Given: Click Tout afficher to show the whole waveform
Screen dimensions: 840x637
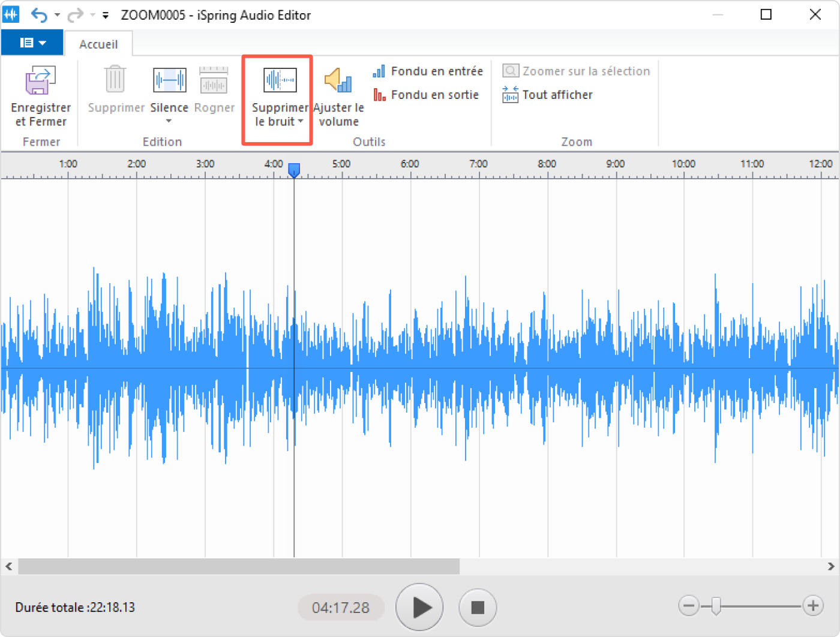Looking at the screenshot, I should point(547,94).
